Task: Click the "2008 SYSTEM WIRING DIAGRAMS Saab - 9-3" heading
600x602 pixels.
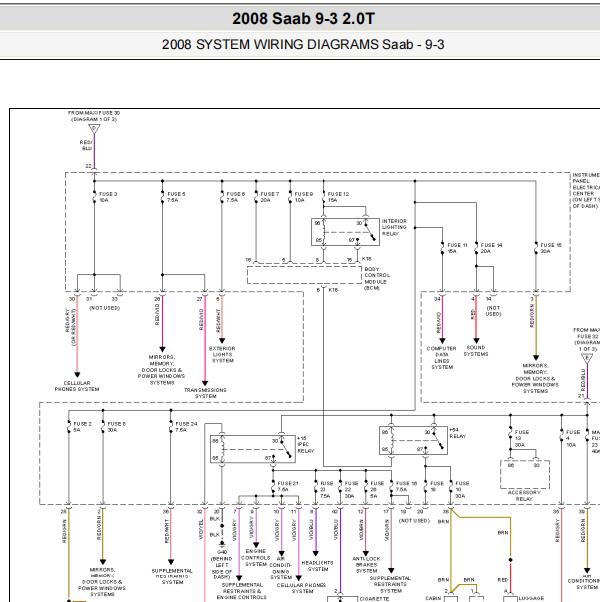Action: [x=303, y=45]
